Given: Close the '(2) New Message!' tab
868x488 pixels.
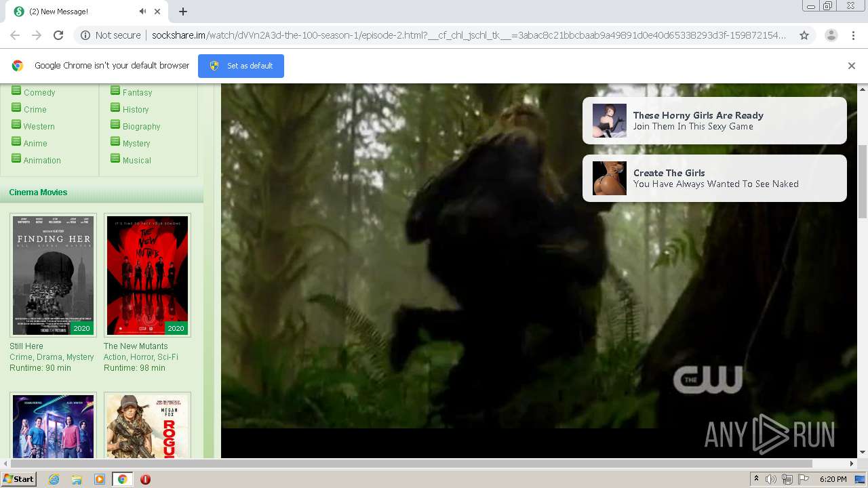Looking at the screenshot, I should click(x=158, y=12).
